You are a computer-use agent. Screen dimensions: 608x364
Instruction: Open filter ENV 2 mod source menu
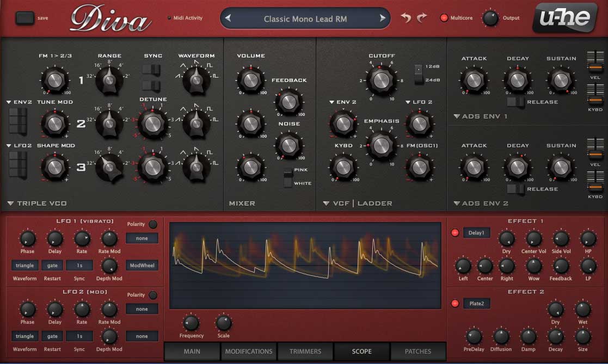tap(343, 102)
